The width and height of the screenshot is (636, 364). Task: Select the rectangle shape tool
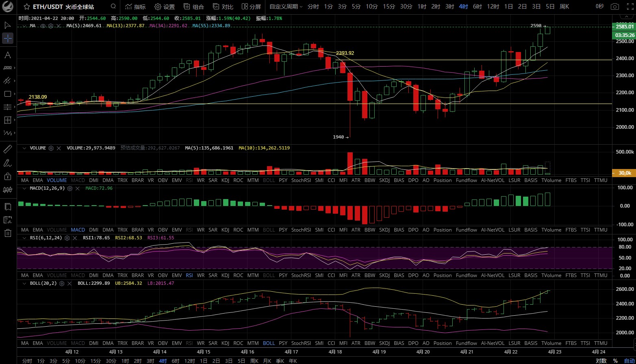(8, 94)
